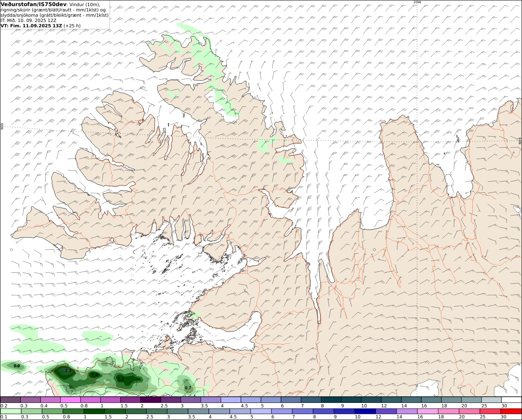522x420 pixels.
Task: Click the white 30 swatch ending upper legend row
Action: [511, 400]
